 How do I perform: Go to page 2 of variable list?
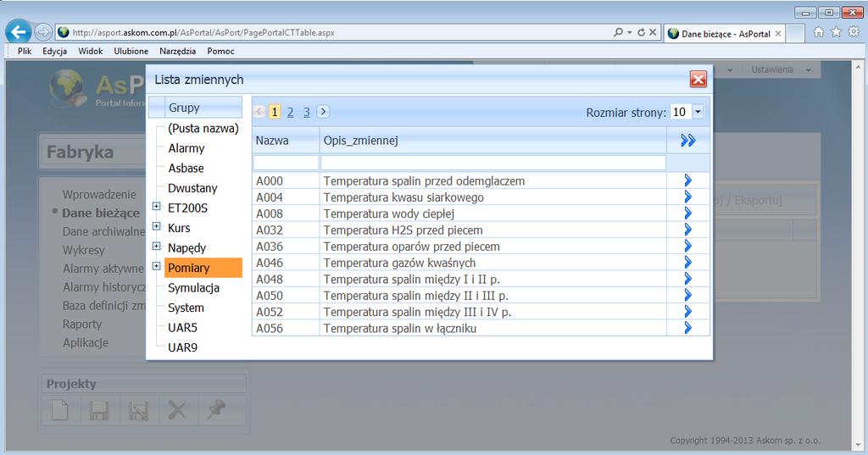[x=290, y=113]
